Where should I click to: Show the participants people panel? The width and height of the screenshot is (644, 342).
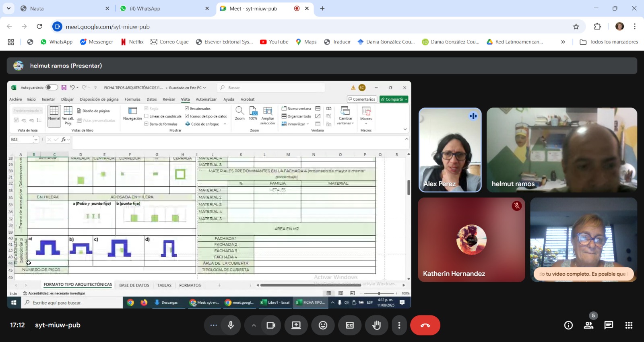click(588, 326)
